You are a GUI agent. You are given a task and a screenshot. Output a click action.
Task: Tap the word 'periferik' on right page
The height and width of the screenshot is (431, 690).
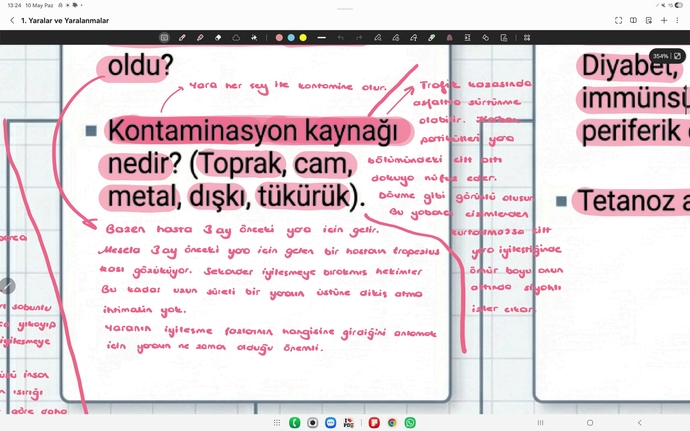(x=631, y=132)
